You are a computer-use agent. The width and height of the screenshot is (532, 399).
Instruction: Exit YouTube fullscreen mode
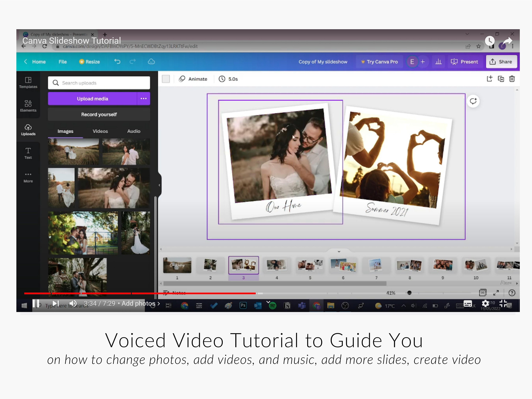(x=503, y=304)
